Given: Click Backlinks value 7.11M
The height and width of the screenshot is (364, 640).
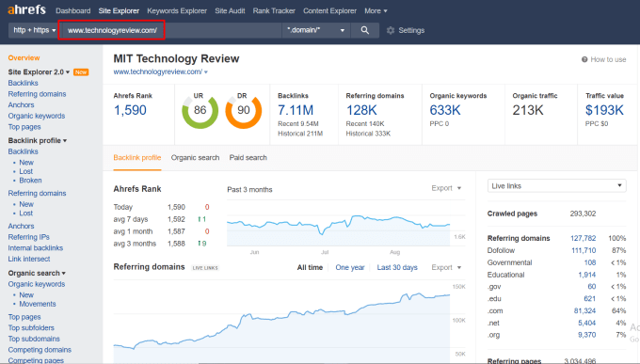Looking at the screenshot, I should 296,110.
